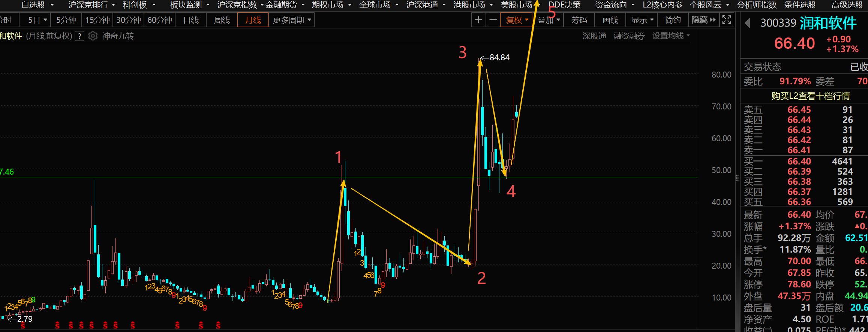Zoom out chart with minus button
Image resolution: width=868 pixels, height=332 pixels.
point(493,20)
